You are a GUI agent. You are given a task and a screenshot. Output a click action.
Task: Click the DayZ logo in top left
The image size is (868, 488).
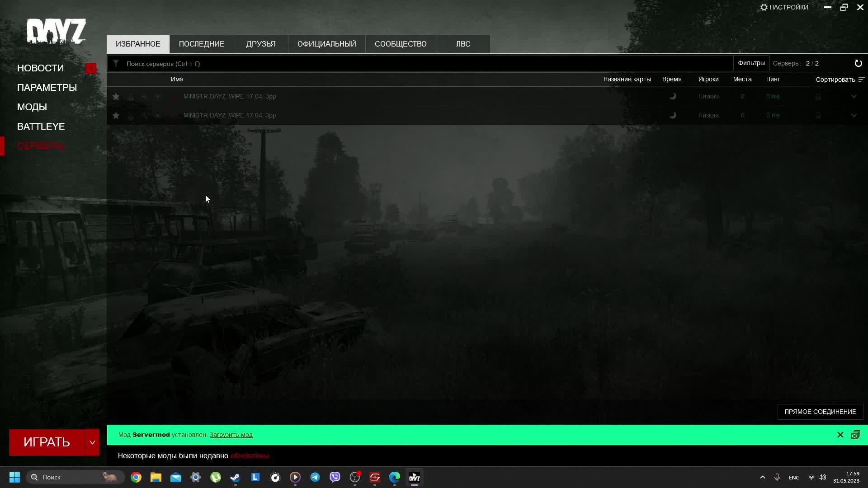[57, 32]
